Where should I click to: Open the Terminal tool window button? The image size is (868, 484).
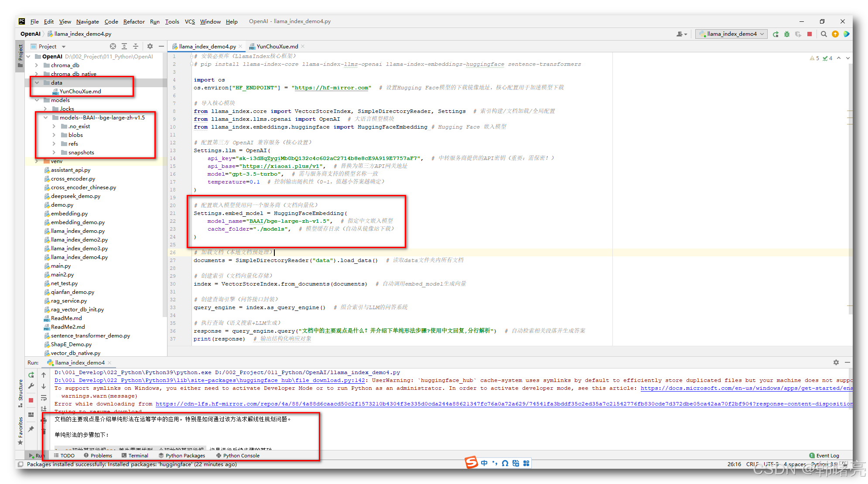point(135,456)
